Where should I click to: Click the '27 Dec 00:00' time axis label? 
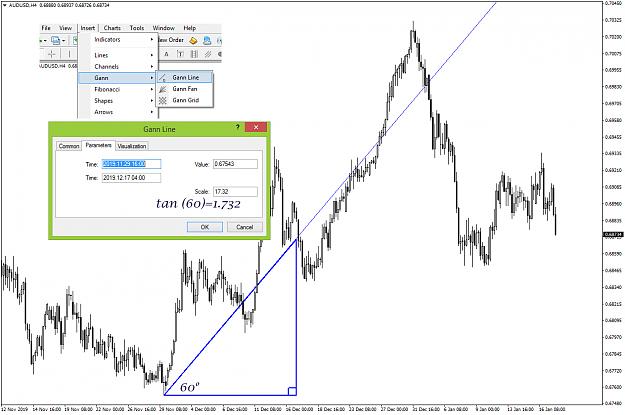(394, 409)
